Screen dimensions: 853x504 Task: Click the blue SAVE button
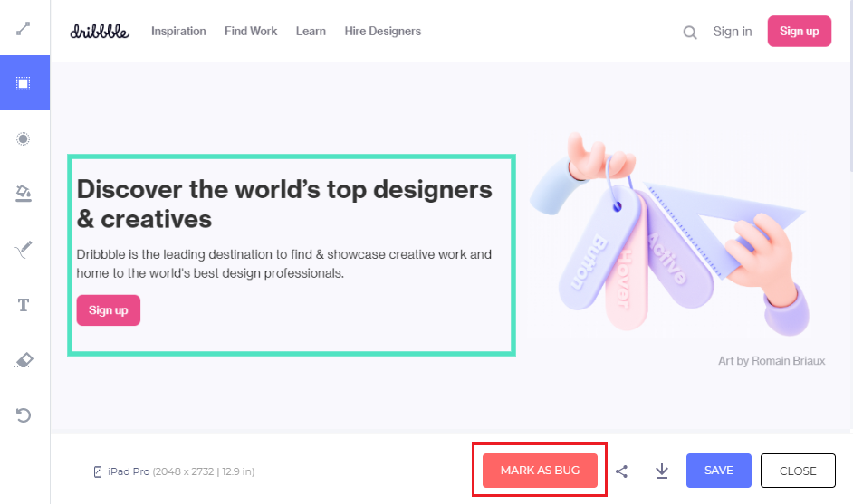719,471
